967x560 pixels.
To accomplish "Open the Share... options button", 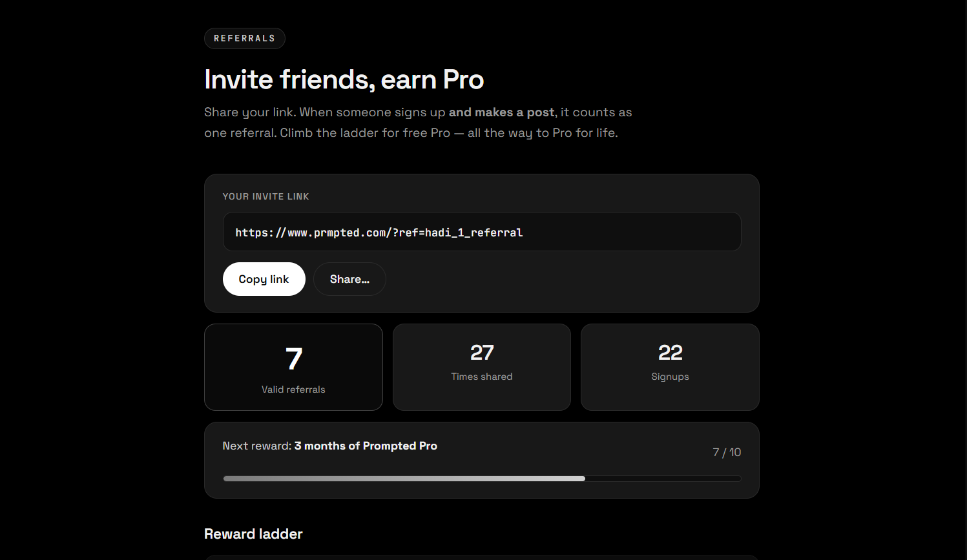I will 349,279.
